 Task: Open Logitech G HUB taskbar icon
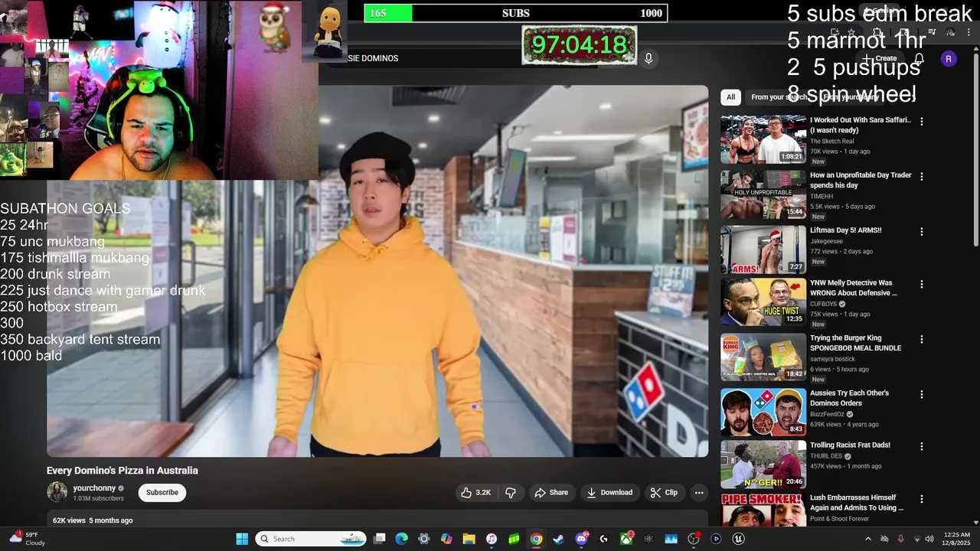[603, 539]
